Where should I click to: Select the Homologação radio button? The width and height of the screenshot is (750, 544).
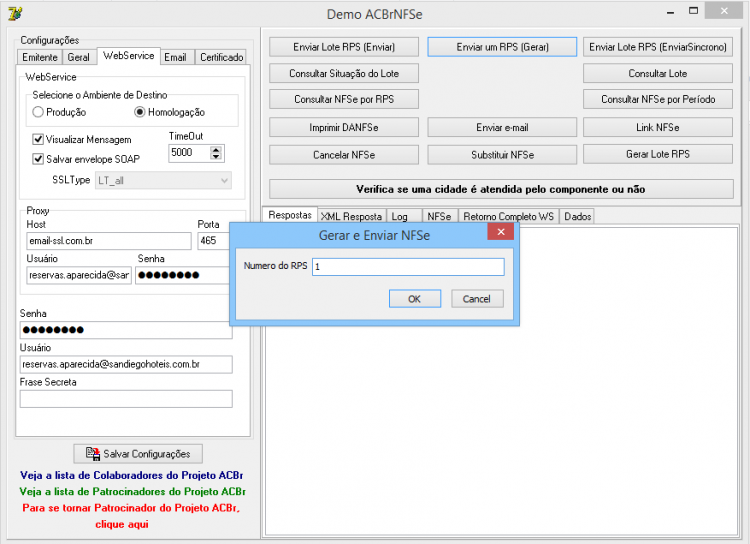(140, 112)
